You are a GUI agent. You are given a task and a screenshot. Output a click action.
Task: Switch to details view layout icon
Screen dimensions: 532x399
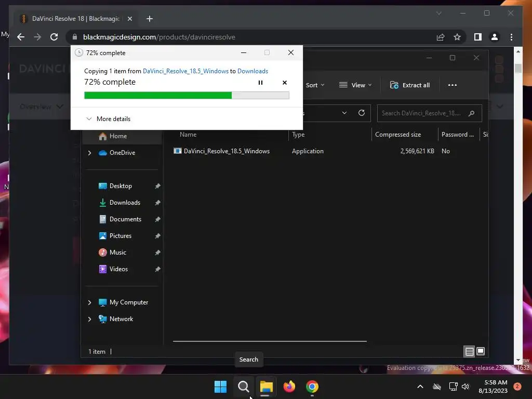click(469, 351)
